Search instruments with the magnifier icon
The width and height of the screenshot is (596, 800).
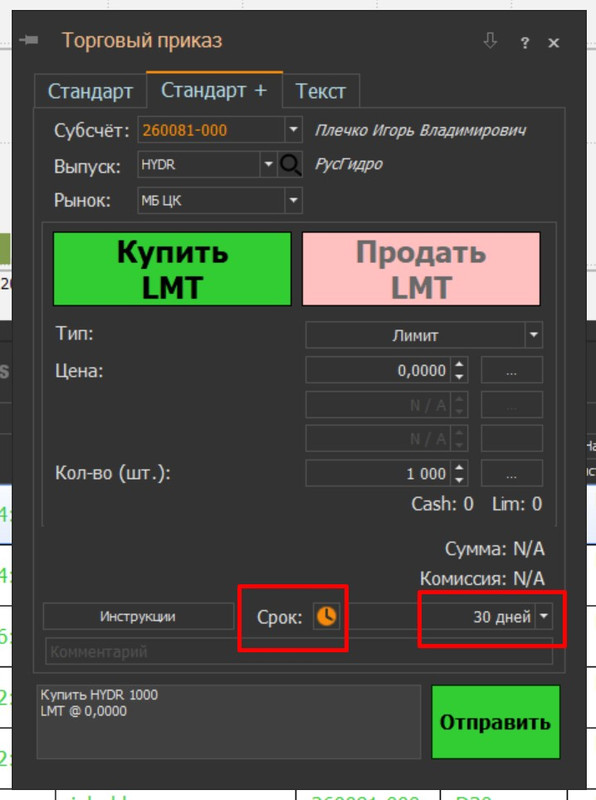point(290,165)
